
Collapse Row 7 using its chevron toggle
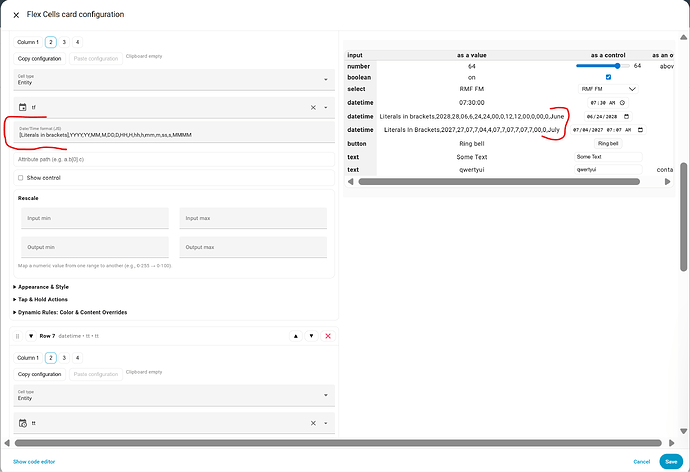(31, 336)
